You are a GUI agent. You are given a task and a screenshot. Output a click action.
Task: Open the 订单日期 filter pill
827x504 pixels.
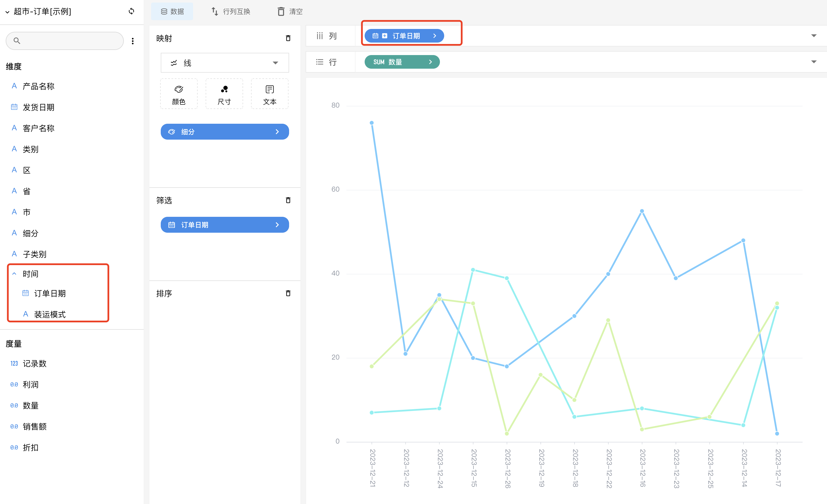(x=225, y=225)
